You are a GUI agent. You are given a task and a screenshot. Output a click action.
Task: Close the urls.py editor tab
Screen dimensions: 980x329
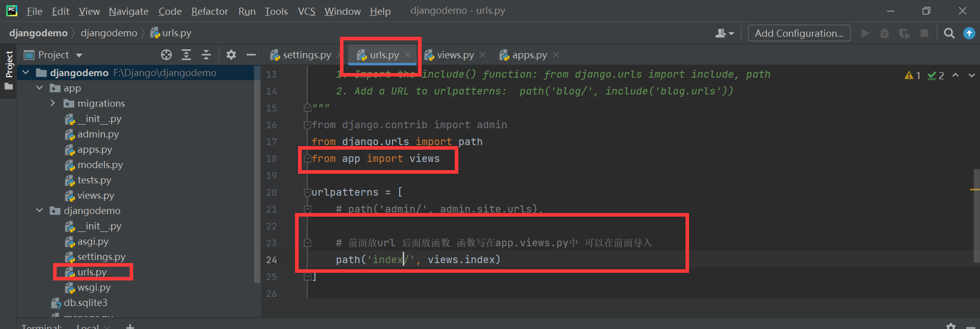(x=407, y=55)
